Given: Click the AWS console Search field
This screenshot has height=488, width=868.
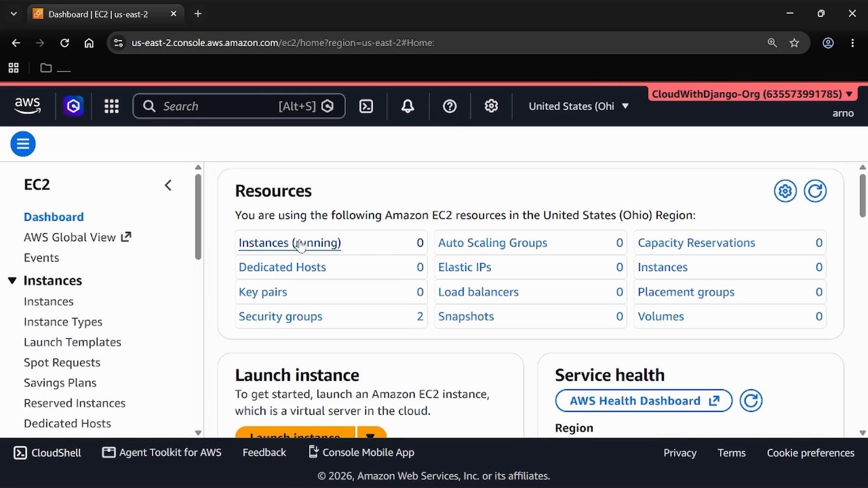Looking at the screenshot, I should 239,106.
